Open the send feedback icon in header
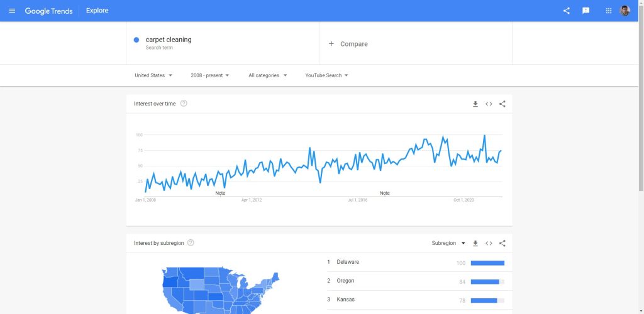The width and height of the screenshot is (644, 314). [586, 11]
